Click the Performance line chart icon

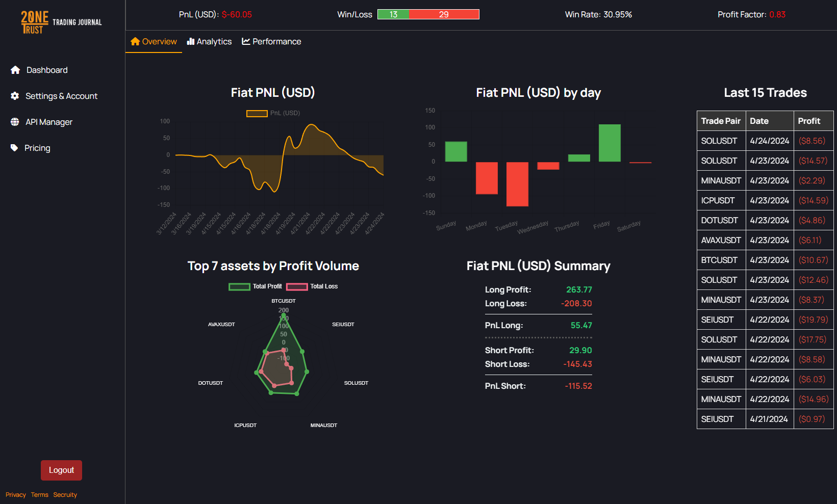point(246,42)
